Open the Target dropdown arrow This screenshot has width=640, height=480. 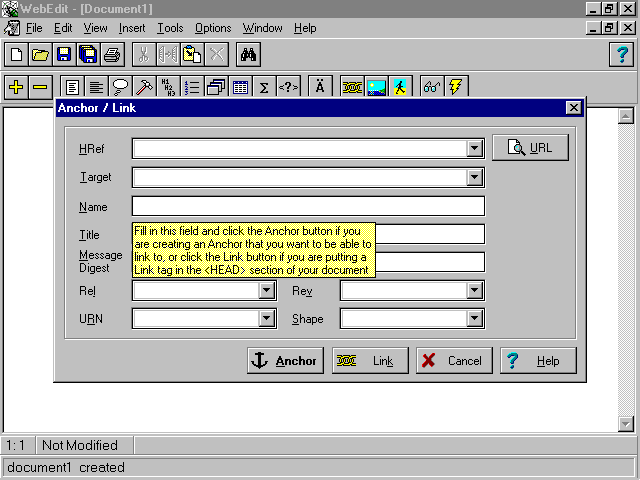[x=475, y=178]
